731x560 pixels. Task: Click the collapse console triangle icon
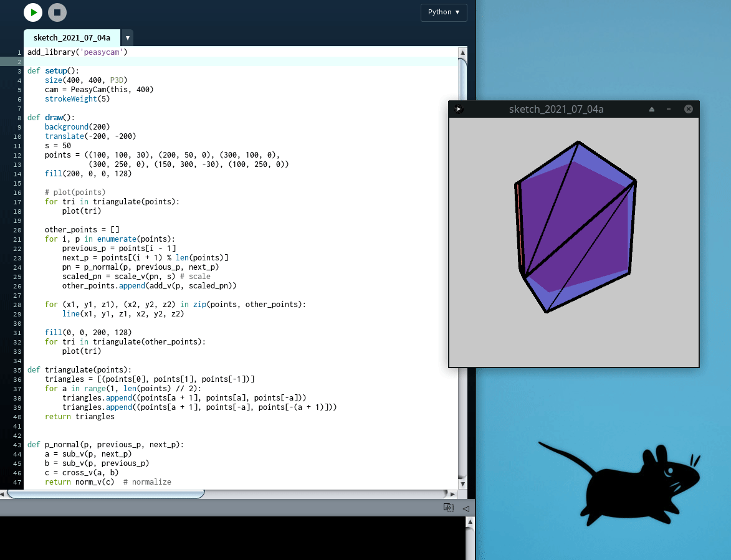(x=466, y=508)
